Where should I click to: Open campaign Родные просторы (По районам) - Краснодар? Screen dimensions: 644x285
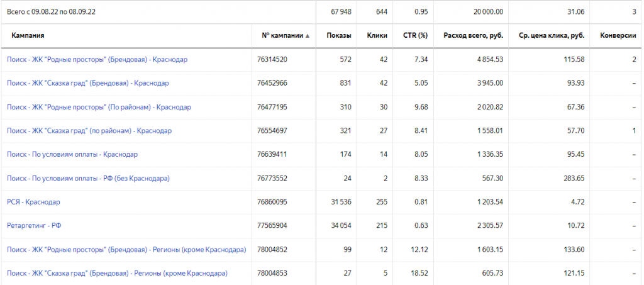pos(99,107)
